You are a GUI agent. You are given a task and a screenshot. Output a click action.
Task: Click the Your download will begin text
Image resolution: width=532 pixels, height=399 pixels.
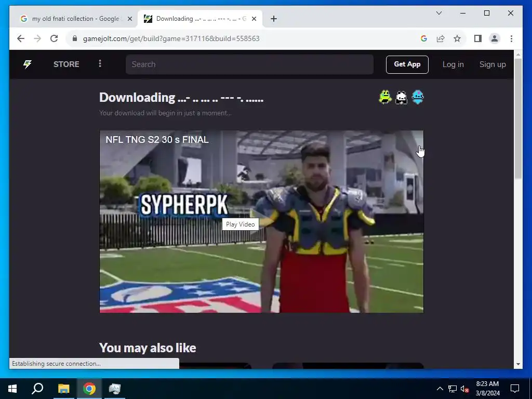point(165,113)
